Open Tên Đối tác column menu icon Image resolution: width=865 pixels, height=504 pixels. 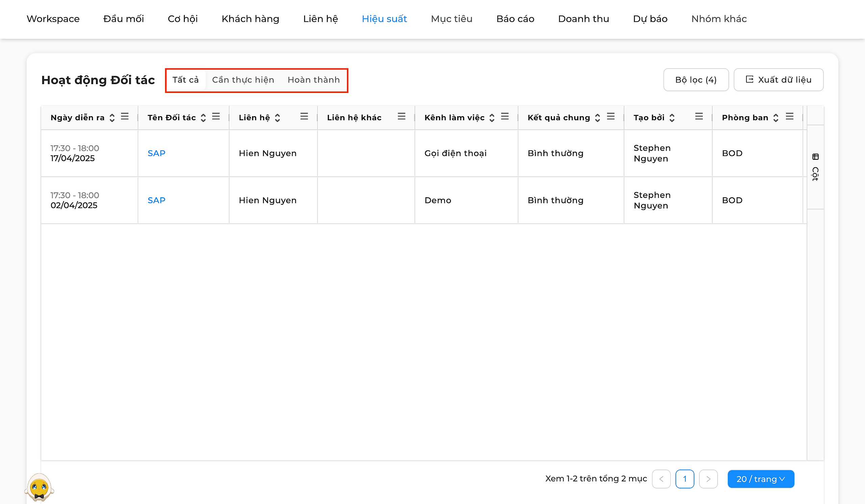(216, 117)
